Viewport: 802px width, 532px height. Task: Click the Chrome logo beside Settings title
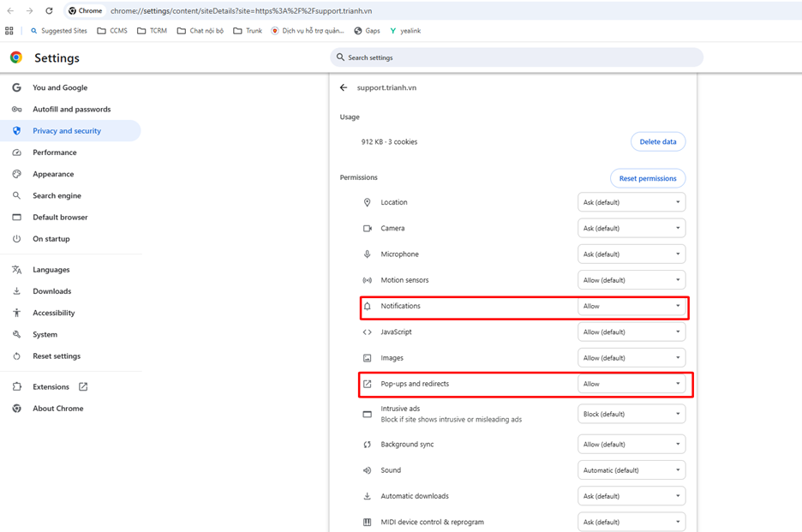16,57
